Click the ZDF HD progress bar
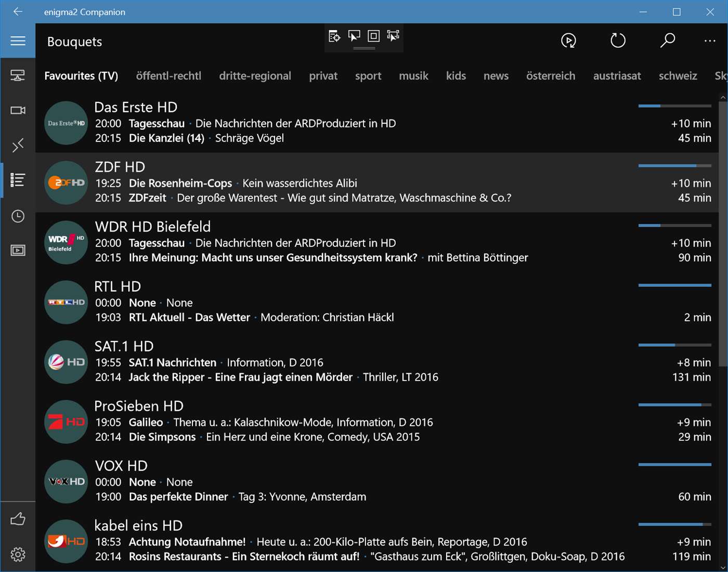The image size is (728, 572). coord(674,166)
